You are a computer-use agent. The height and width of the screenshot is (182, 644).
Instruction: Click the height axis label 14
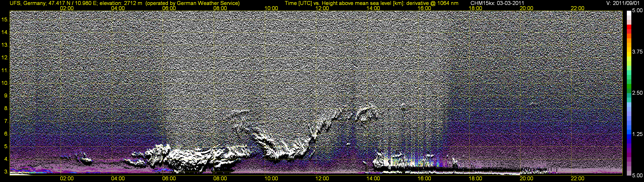(5, 32)
